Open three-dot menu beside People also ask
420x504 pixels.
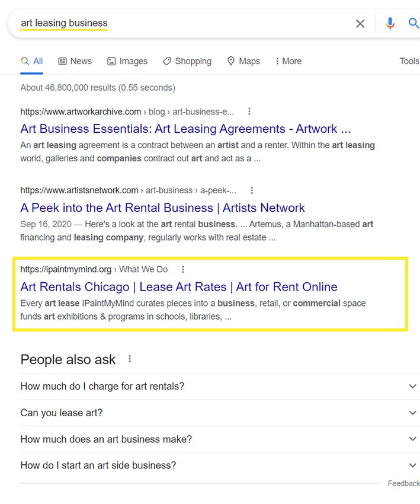(x=130, y=359)
